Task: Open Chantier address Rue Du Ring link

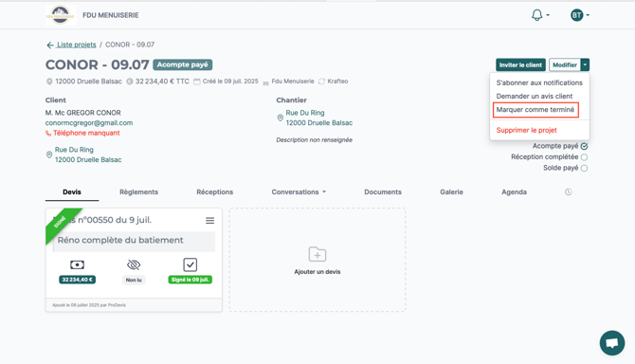Action: coord(319,118)
